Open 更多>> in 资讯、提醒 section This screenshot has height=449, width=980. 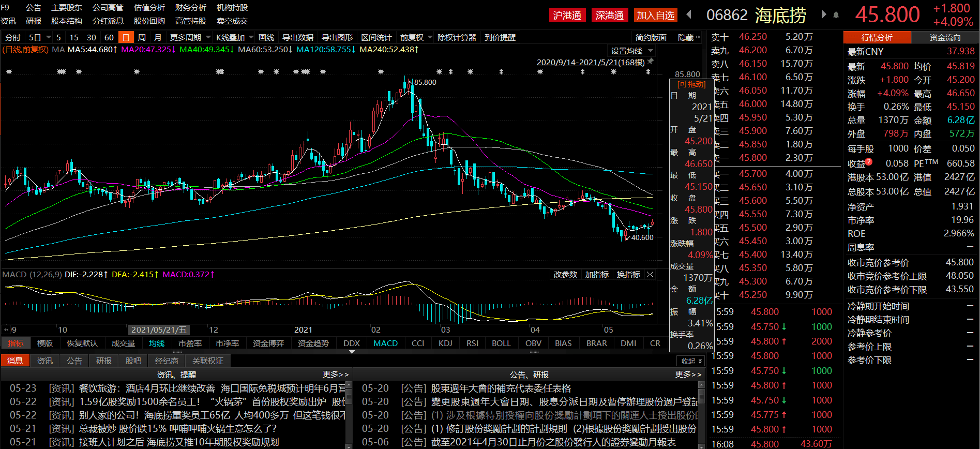tap(336, 374)
